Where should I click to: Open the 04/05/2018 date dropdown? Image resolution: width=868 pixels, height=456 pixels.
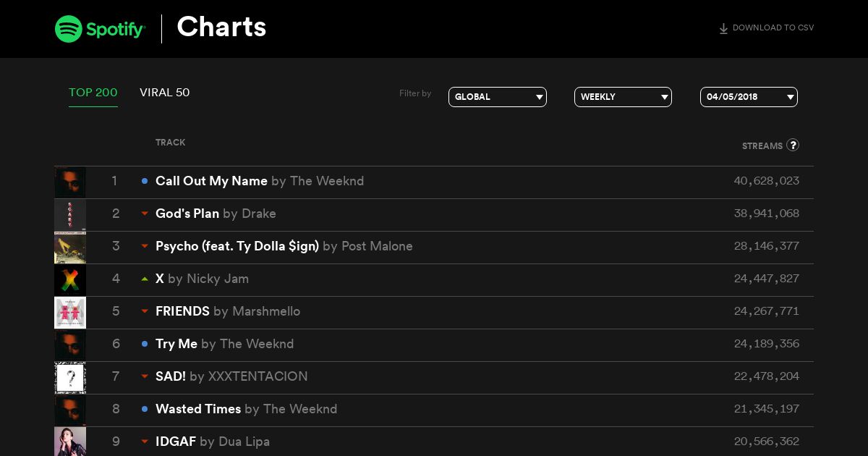click(x=749, y=97)
